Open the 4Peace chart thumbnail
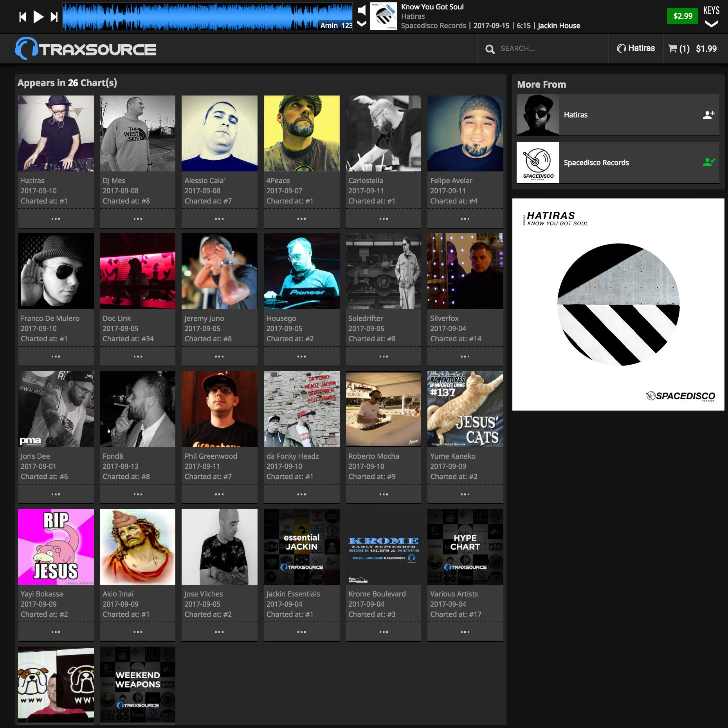 pos(302,133)
